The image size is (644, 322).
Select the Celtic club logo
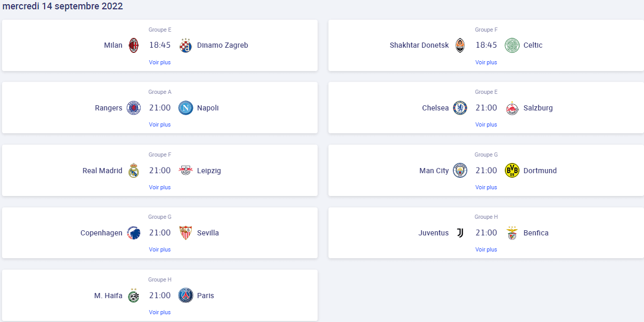pyautogui.click(x=512, y=46)
